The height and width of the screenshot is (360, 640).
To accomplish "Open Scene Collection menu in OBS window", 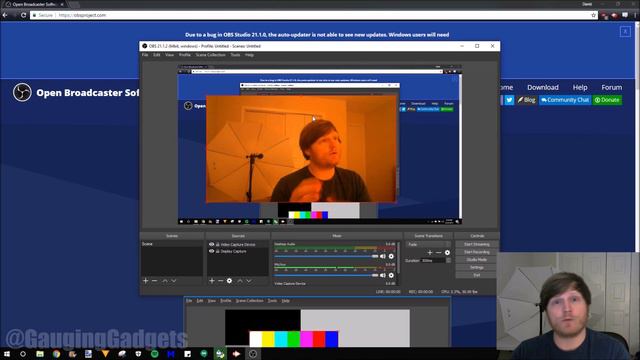I will click(210, 55).
